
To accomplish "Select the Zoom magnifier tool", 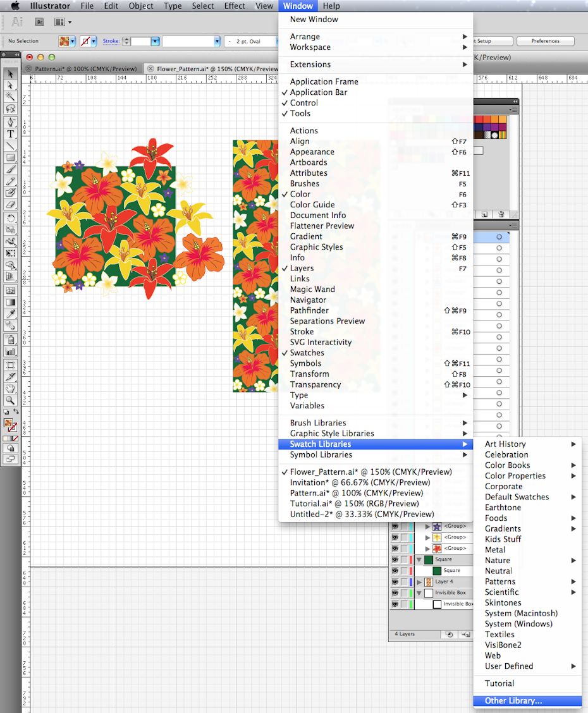I will (10, 400).
